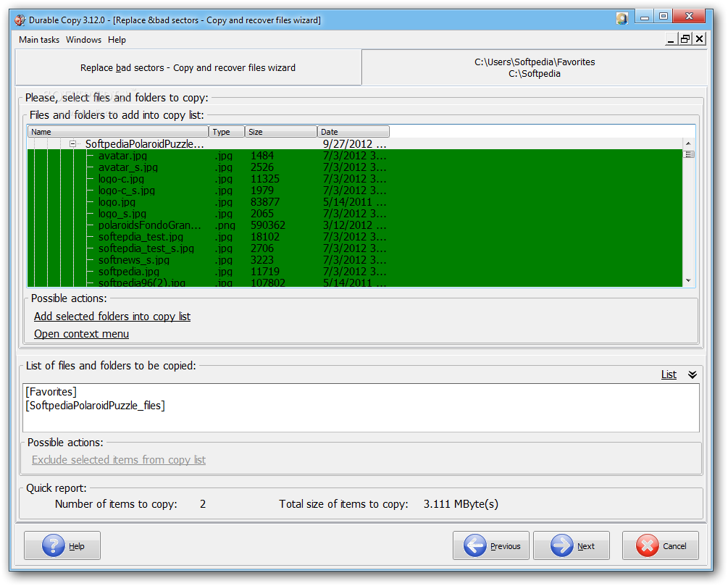
Task: Sort by the Size column header
Action: [281, 132]
